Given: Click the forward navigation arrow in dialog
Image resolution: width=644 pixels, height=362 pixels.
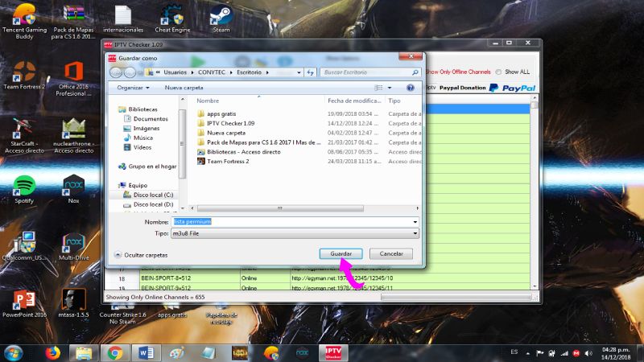Looking at the screenshot, I should click(x=130, y=72).
